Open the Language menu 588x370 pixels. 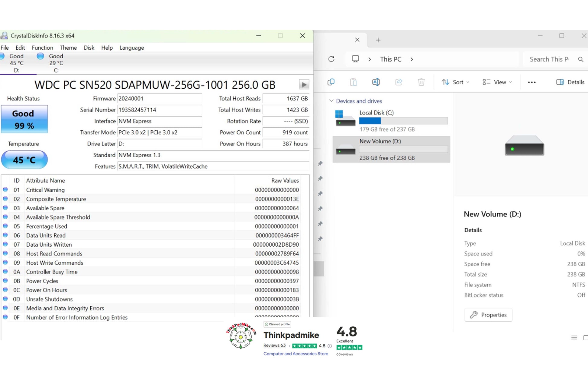[x=132, y=47]
